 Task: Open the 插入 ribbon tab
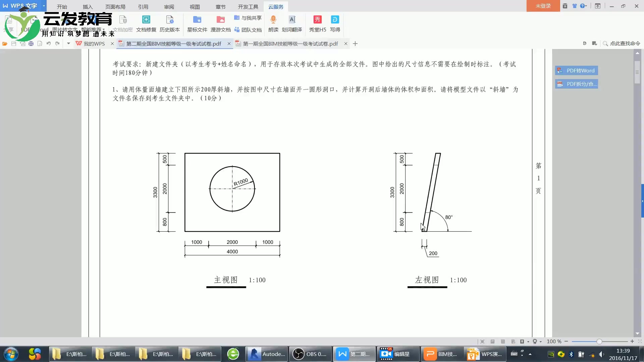pos(88,7)
